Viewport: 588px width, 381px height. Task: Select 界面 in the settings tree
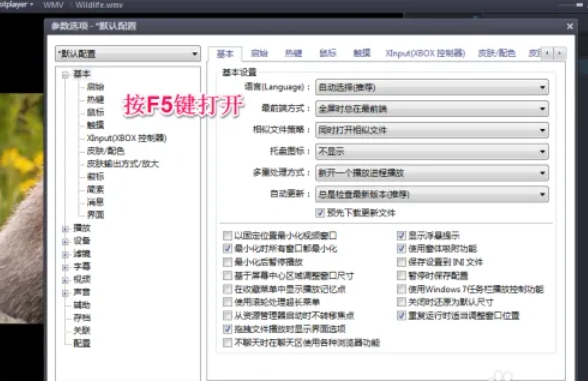(95, 214)
